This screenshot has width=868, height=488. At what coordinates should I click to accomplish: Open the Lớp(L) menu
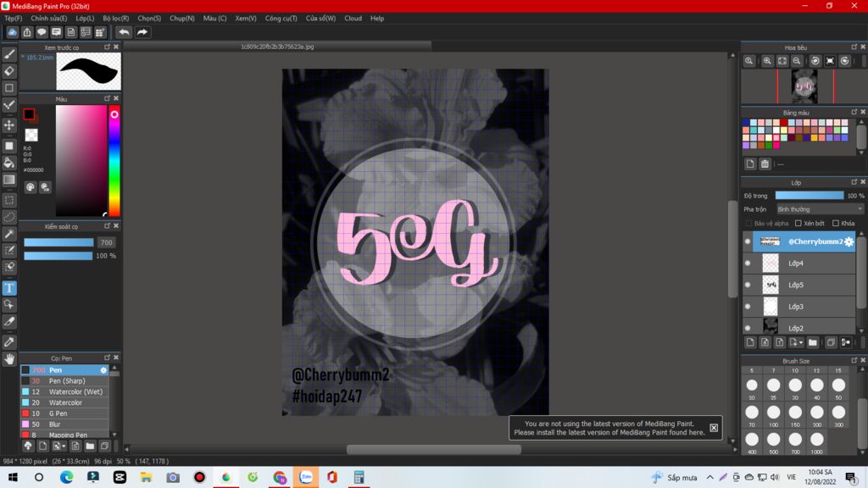[85, 19]
